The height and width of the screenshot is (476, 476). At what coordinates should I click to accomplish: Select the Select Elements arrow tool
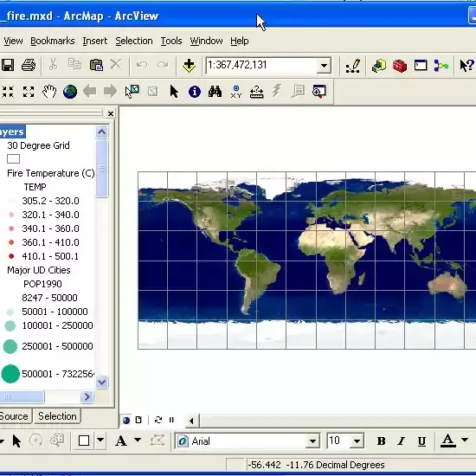click(174, 92)
